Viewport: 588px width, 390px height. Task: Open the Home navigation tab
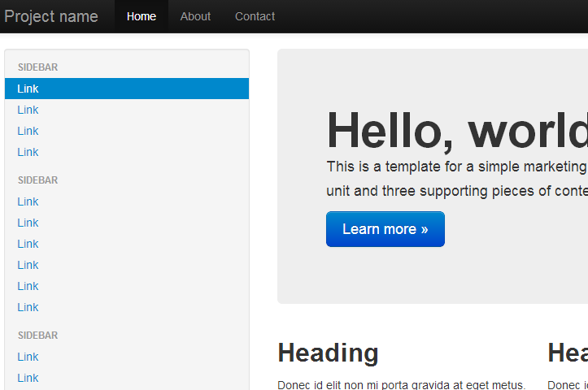pos(142,16)
